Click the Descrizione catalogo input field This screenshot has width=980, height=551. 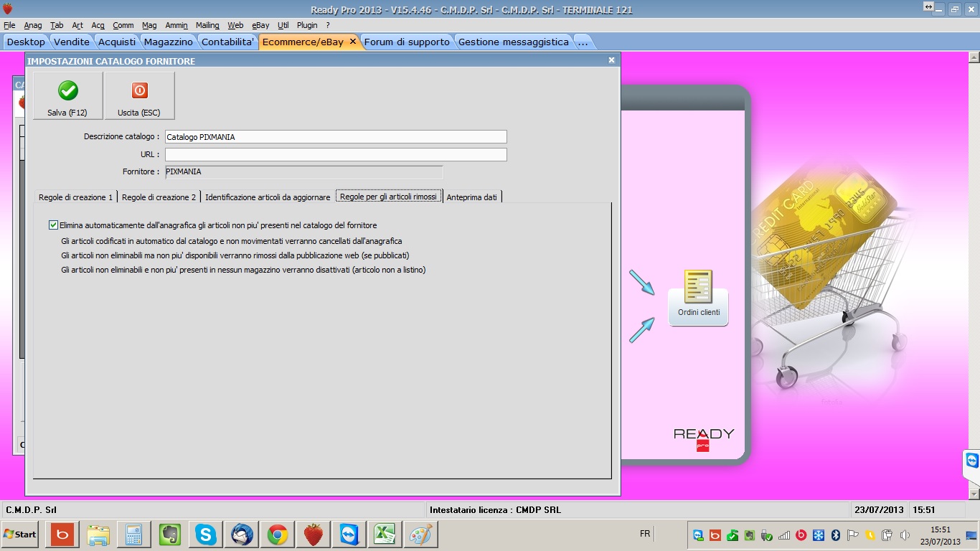point(336,136)
